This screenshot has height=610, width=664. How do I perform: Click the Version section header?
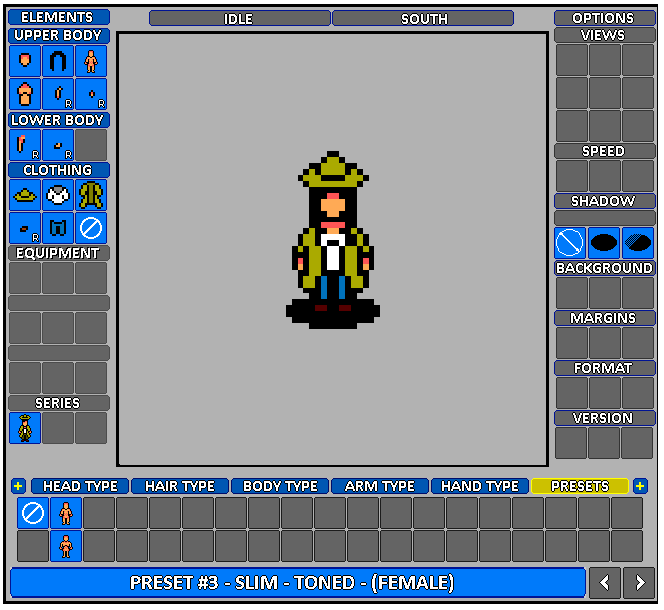[605, 418]
